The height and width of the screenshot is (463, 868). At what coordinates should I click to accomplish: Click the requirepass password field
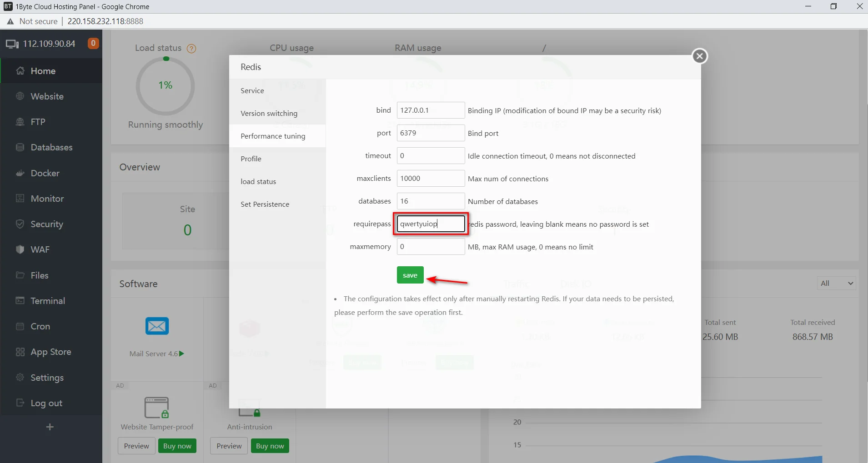click(431, 224)
